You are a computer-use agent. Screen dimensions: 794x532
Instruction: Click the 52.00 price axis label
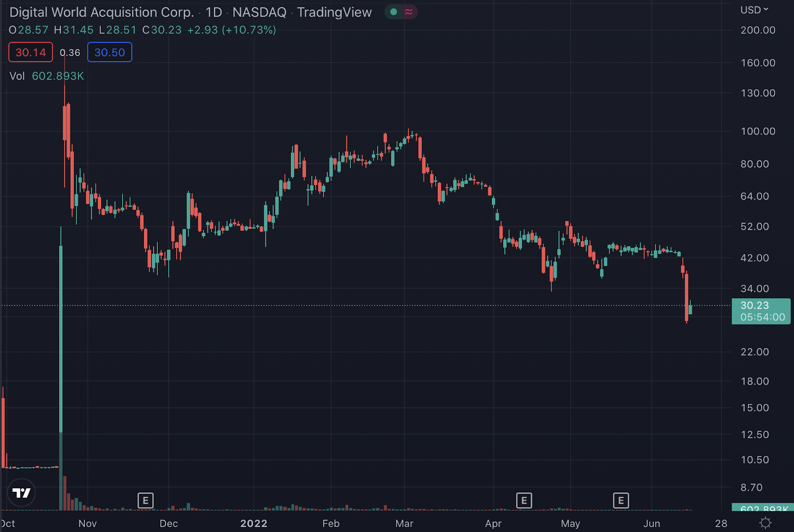tap(755, 227)
